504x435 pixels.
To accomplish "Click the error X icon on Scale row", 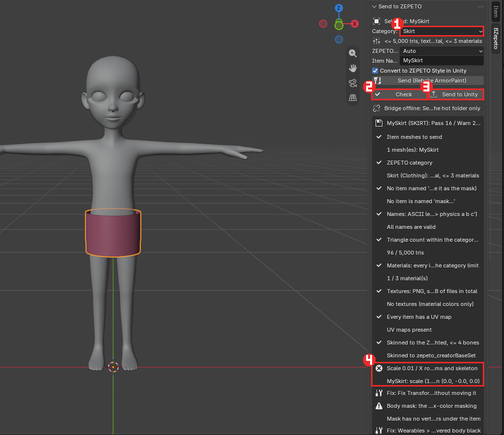I will pyautogui.click(x=379, y=368).
